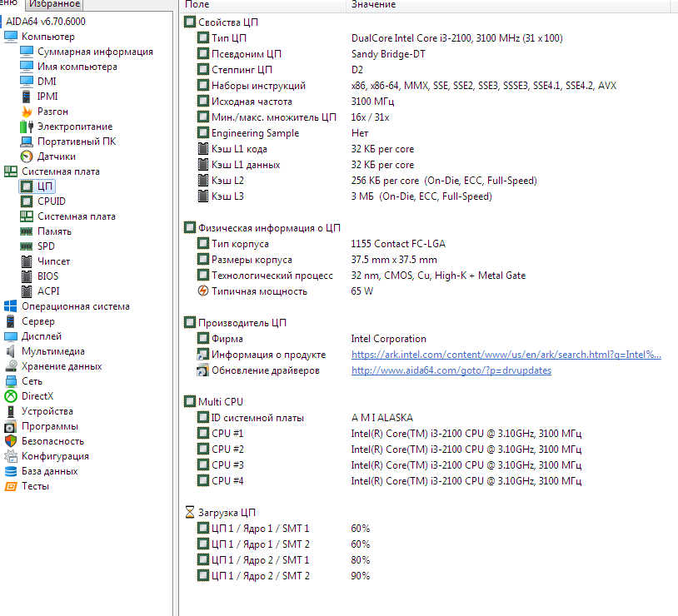This screenshot has width=678, height=616.
Task: Select the Engineering Sample row
Action: [283, 133]
